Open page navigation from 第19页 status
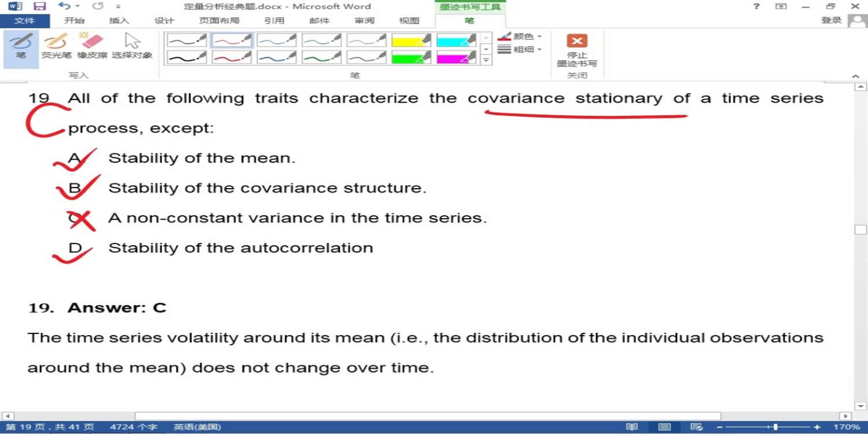The width and height of the screenshot is (868, 434). pos(49,427)
